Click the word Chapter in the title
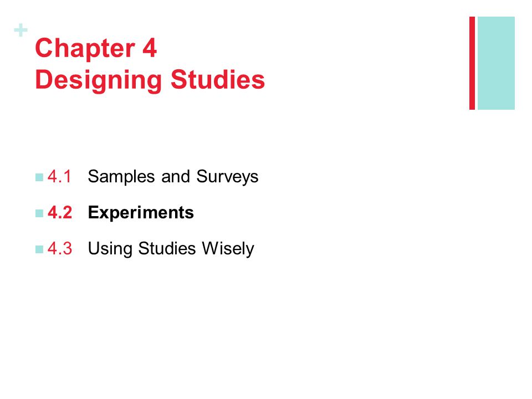532x399 pixels. (85, 48)
